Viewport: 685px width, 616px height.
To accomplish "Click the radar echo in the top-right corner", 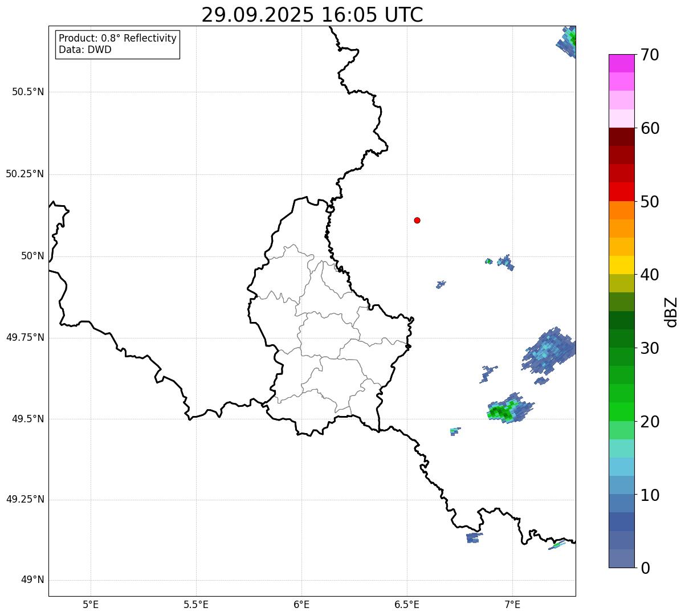I will (x=566, y=41).
